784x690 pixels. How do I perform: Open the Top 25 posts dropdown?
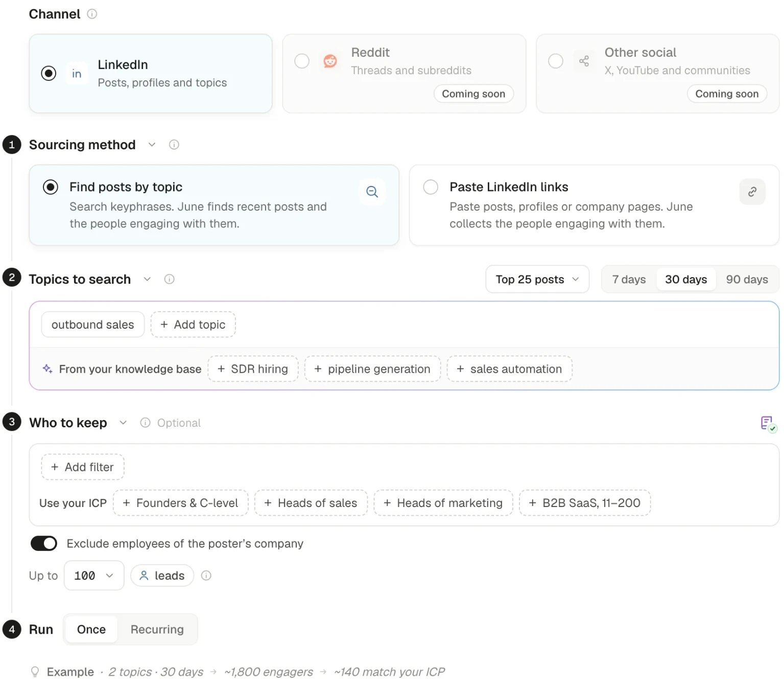[x=537, y=279]
